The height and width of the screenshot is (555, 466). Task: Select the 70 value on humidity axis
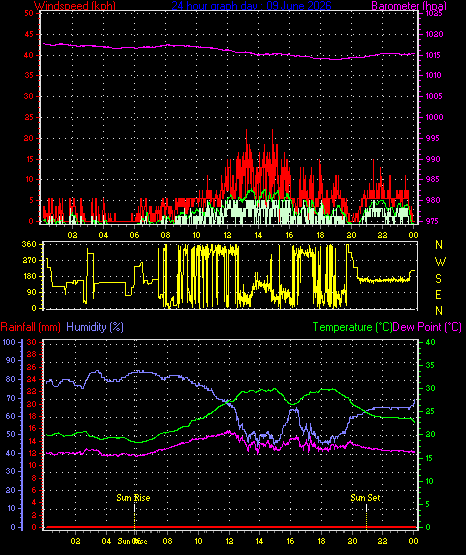pos(11,398)
